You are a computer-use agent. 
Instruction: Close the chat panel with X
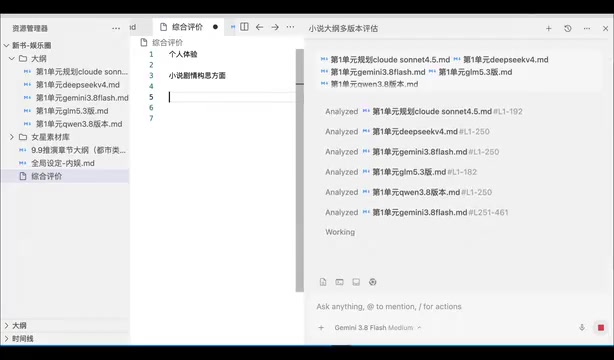[605, 28]
